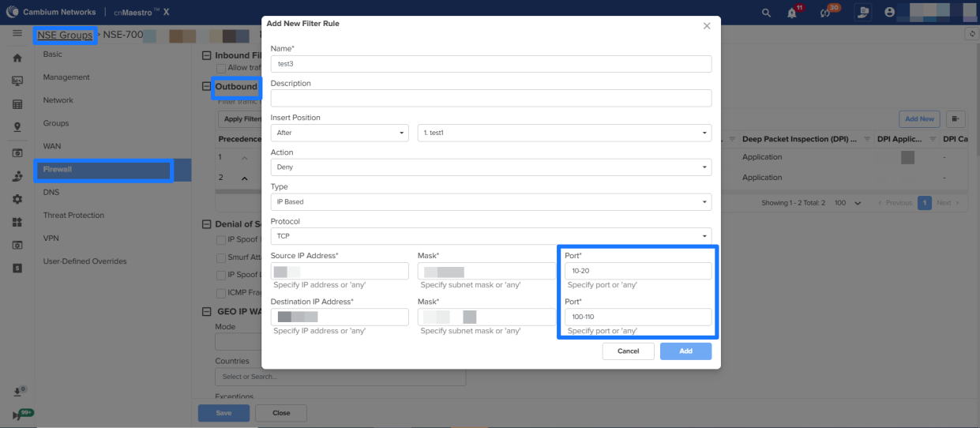Go to Home from the sidebar

[x=17, y=58]
